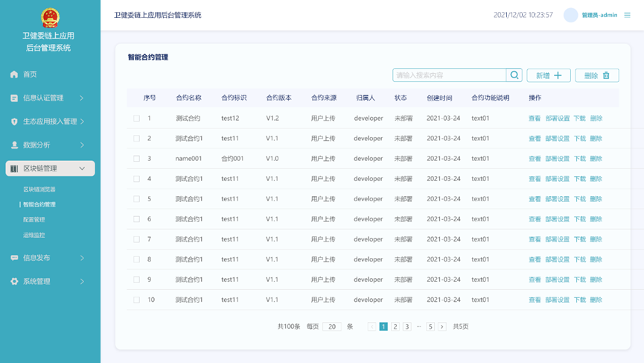Go to page 5

430,326
